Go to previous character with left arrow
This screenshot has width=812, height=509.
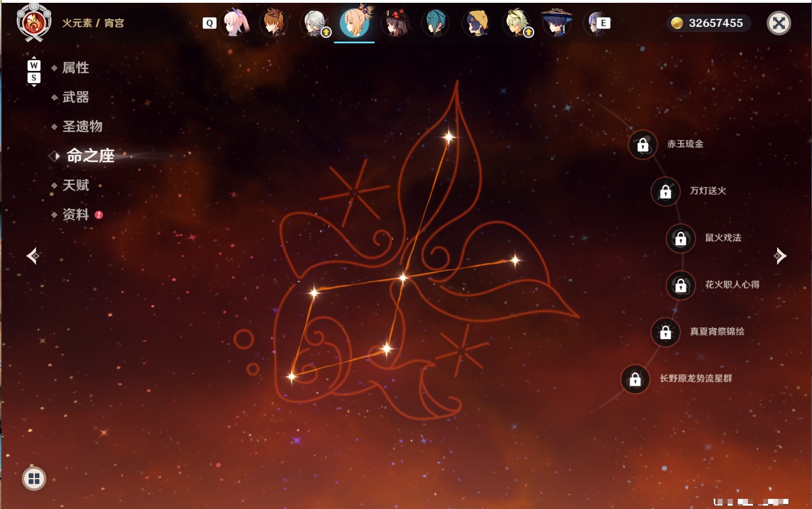point(33,256)
